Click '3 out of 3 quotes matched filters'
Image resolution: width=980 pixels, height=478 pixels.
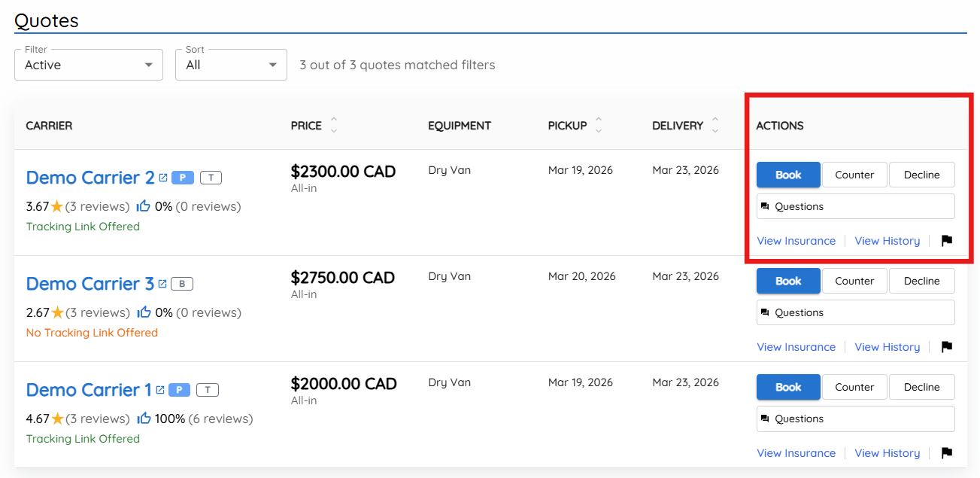tap(397, 65)
